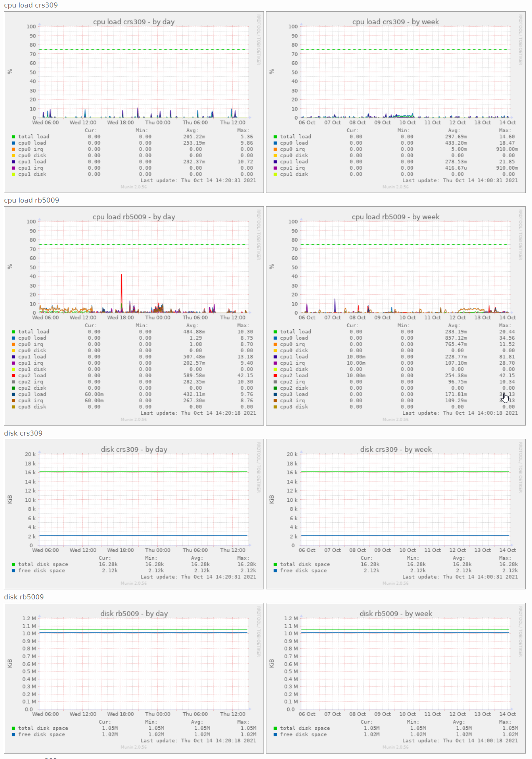Click the 'disk crs309 - by week' graph title
532x759 pixels.
click(396, 449)
